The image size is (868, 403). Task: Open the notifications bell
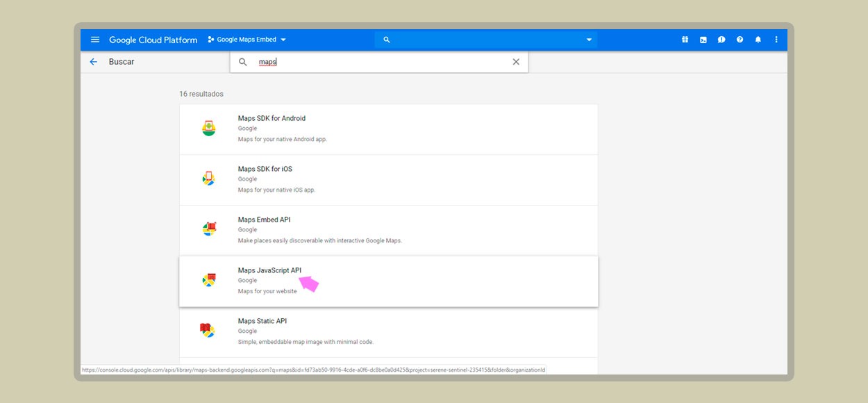pos(758,40)
